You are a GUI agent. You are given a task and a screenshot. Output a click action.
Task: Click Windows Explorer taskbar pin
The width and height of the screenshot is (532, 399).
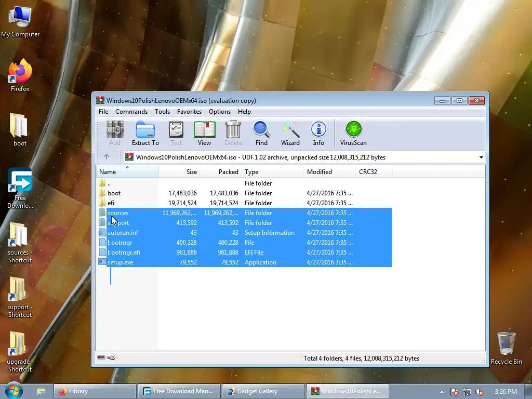pyautogui.click(x=41, y=391)
